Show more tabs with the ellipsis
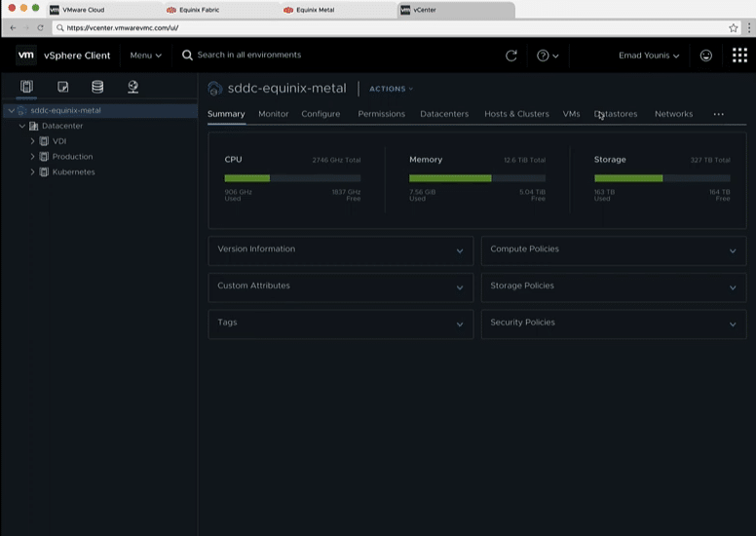 point(718,114)
